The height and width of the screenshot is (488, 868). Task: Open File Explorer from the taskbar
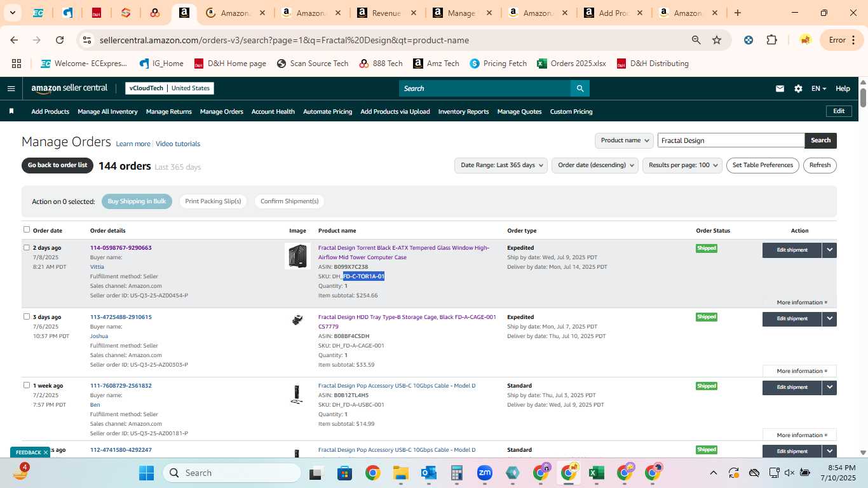pyautogui.click(x=400, y=473)
